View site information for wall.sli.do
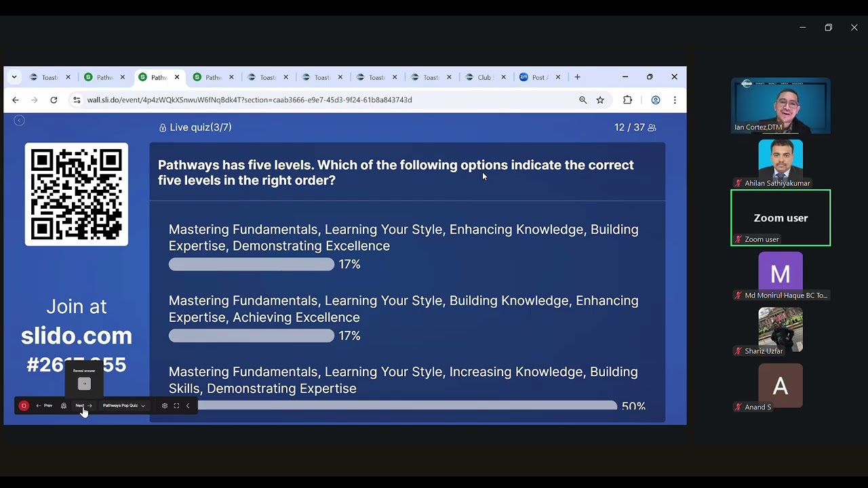This screenshot has width=868, height=488. (77, 100)
